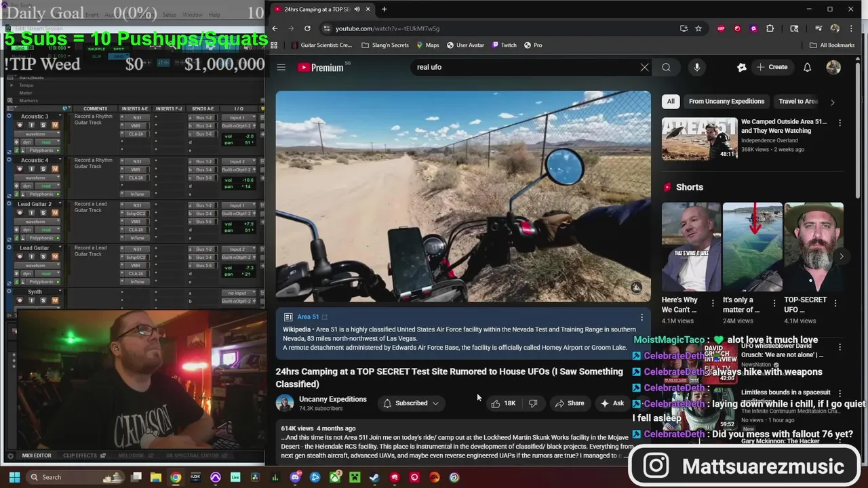The width and height of the screenshot is (868, 488).
Task: Open Window menu in Pro Tools
Action: tap(192, 15)
